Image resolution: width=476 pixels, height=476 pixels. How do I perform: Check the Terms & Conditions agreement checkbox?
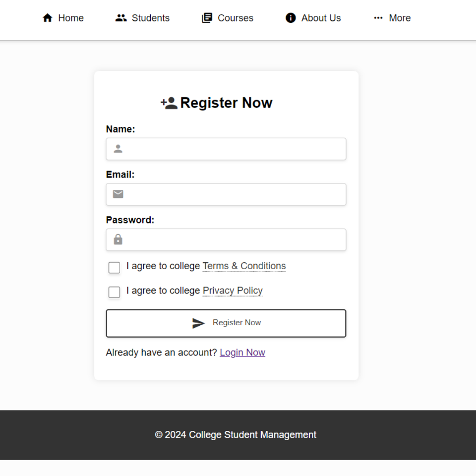coord(114,267)
